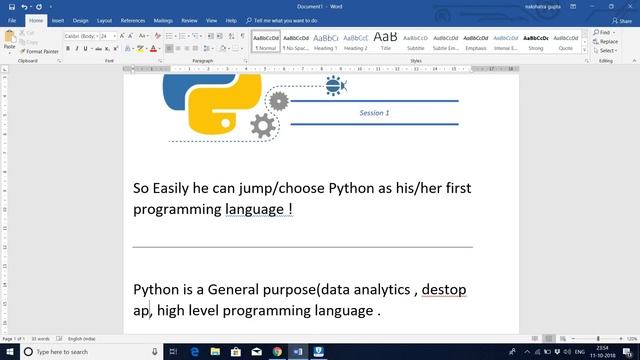Open File Explorer from the taskbar
This screenshot has height=360, width=640.
coord(215,352)
